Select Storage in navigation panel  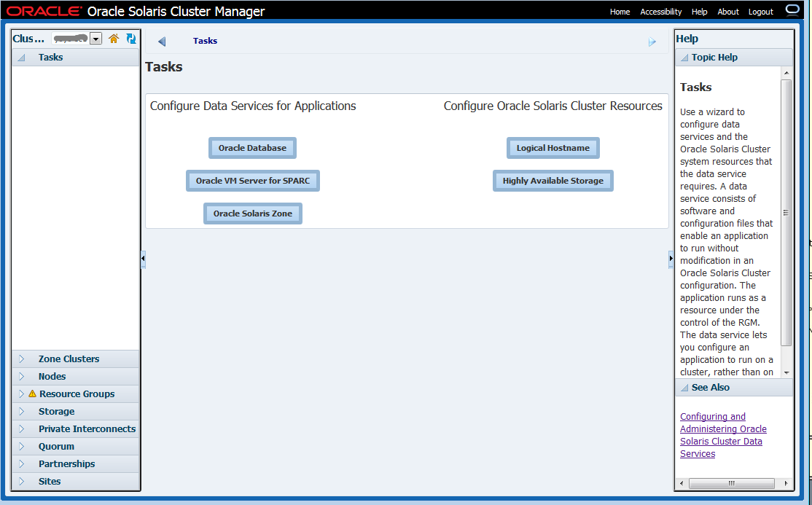[x=56, y=411]
